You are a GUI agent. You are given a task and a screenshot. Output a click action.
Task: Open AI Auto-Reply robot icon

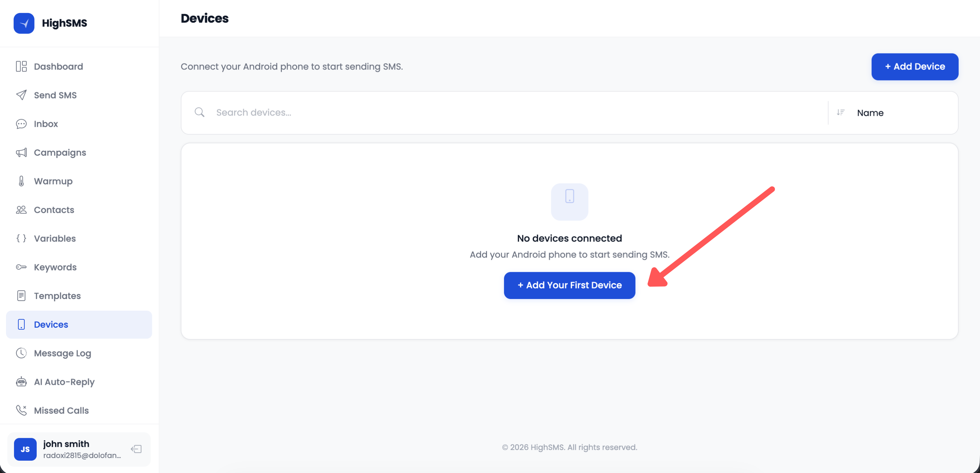(x=21, y=382)
